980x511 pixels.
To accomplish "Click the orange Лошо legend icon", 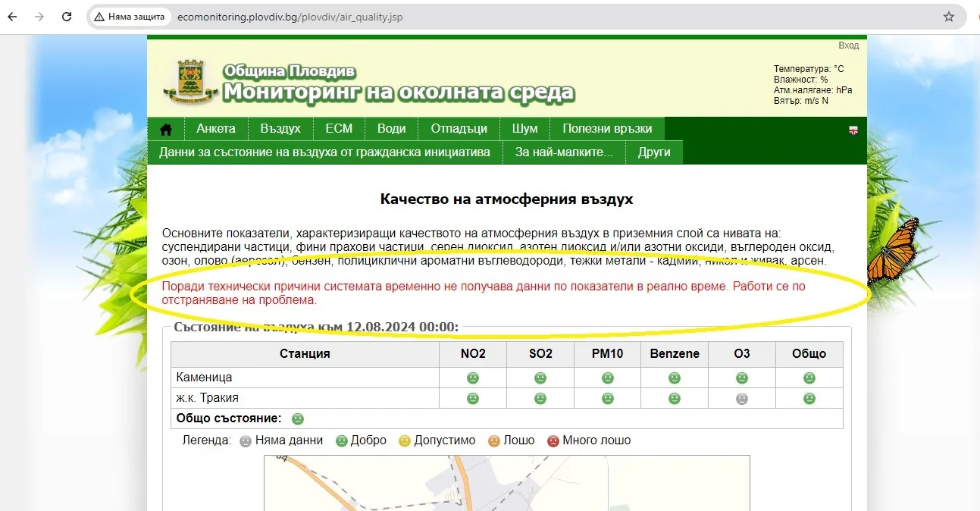I will [494, 440].
